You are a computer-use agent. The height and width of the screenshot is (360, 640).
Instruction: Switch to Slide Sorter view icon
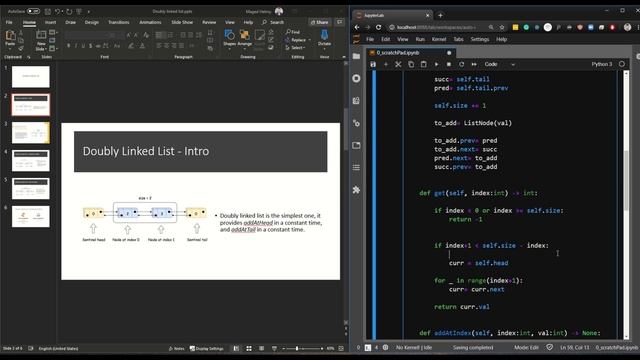[249, 349]
